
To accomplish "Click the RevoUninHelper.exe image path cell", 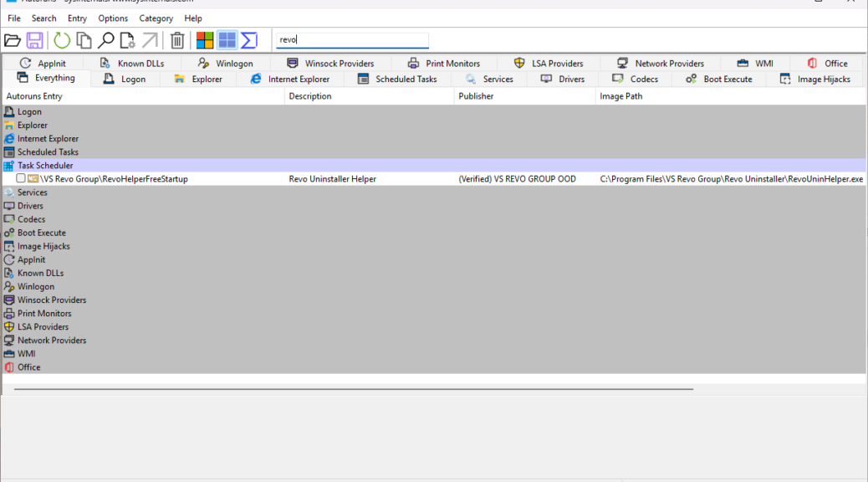I will [731, 179].
